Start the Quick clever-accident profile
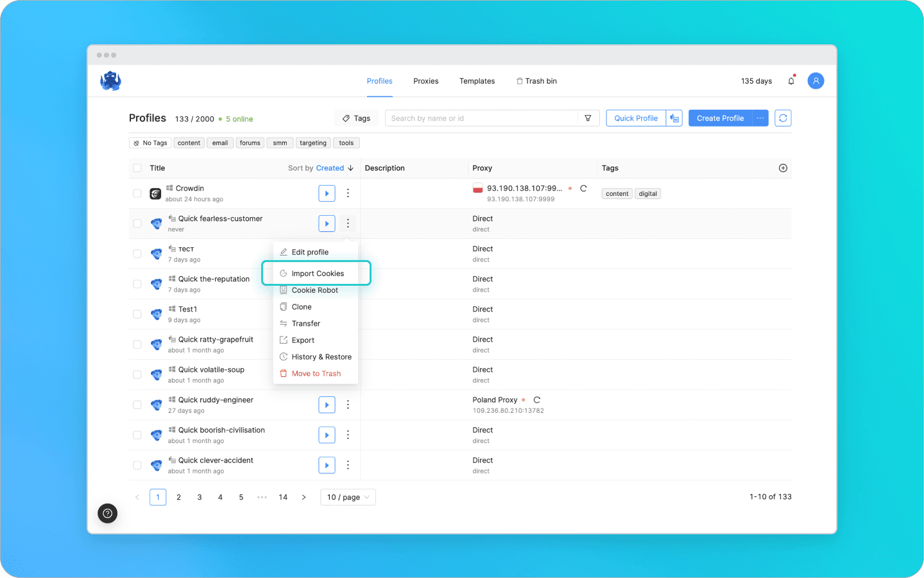The image size is (924, 578). click(x=327, y=465)
